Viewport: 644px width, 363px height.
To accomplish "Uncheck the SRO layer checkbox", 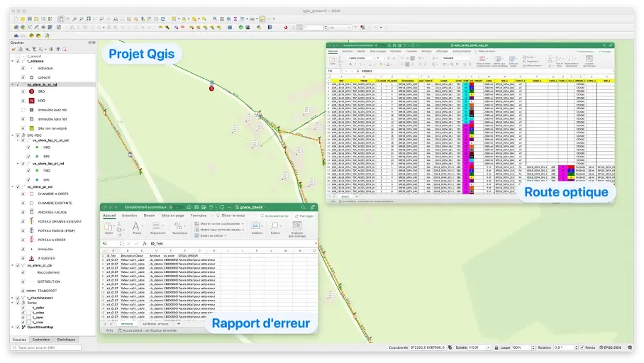I will pos(23,91).
